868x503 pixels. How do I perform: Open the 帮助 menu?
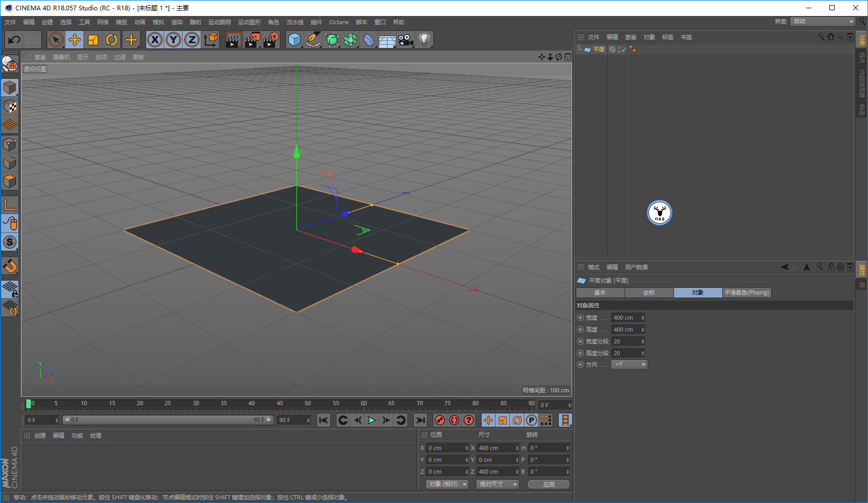click(x=399, y=22)
